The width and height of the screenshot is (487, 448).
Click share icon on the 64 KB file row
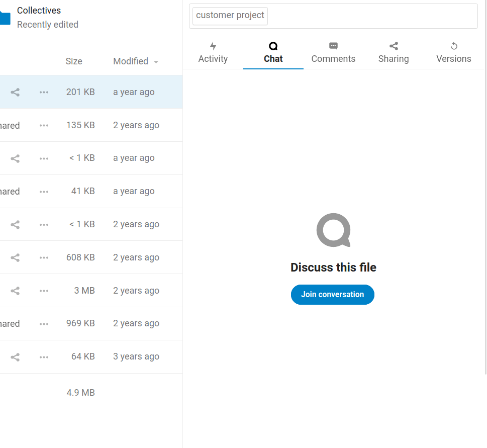15,357
